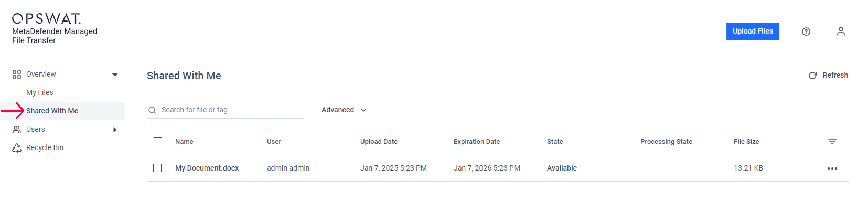Click the search magnifier icon
Screen dimensions: 868x222
(152, 110)
